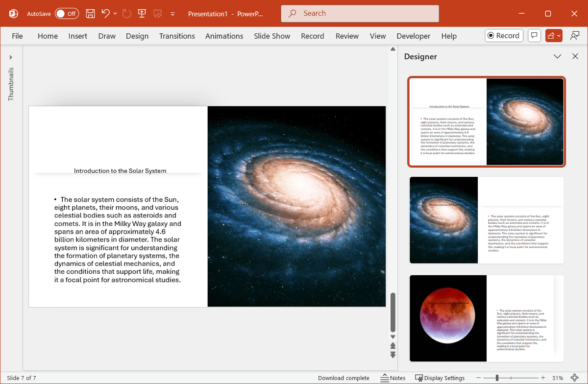The width and height of the screenshot is (588, 384).
Task: Open Display Settings in status bar
Action: [x=440, y=378]
